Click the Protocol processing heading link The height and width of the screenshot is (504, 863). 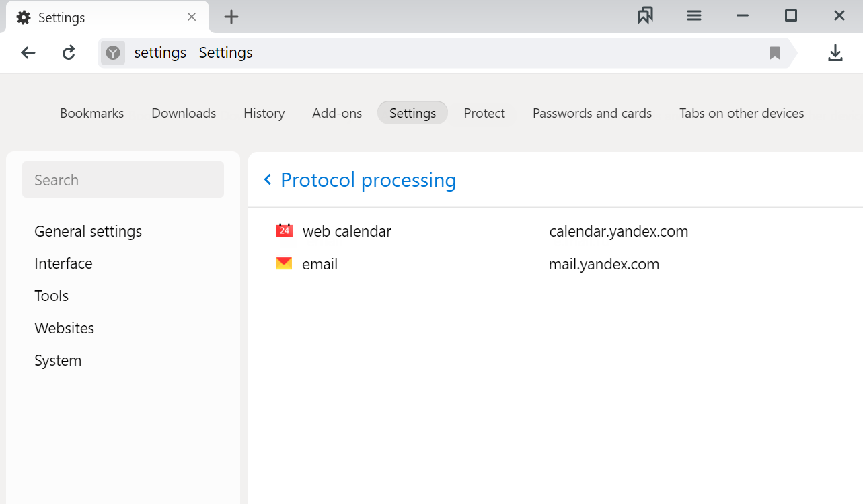368,179
